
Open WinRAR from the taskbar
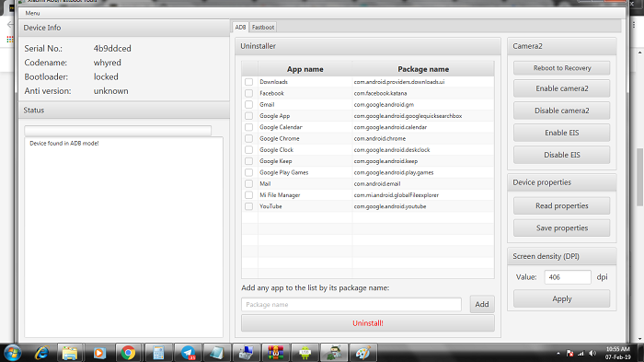coord(275,353)
